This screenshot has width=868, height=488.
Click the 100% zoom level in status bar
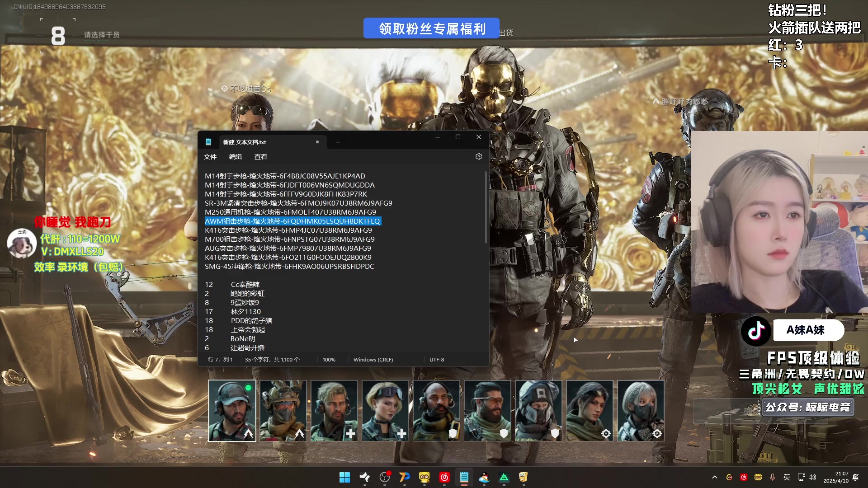(329, 360)
